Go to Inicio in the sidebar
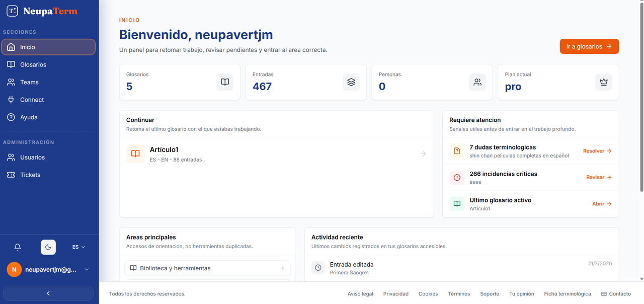This screenshot has height=304, width=644. pos(48,47)
